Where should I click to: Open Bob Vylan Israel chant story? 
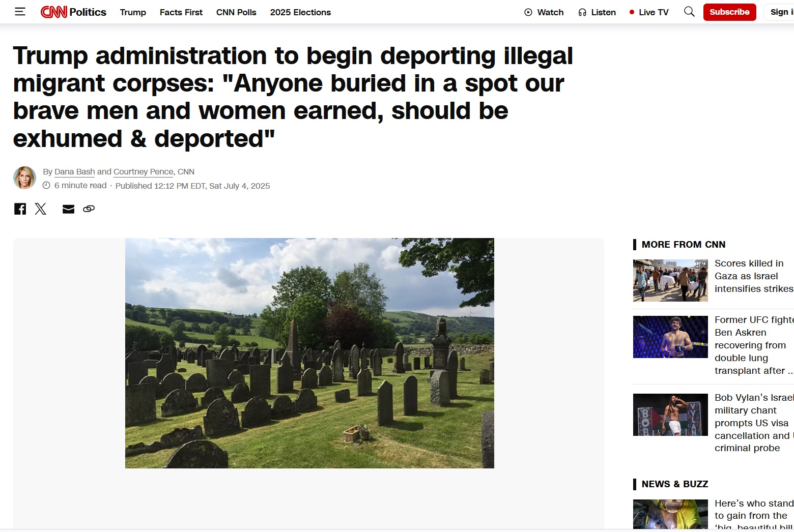(x=754, y=423)
